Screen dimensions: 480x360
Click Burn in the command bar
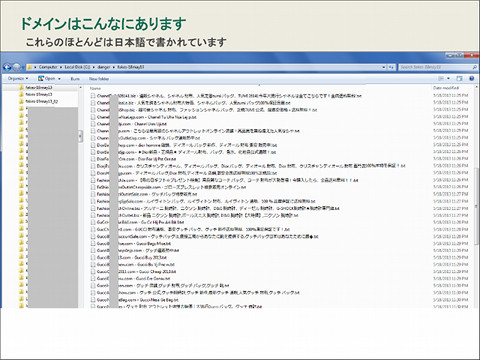pyautogui.click(x=75, y=79)
